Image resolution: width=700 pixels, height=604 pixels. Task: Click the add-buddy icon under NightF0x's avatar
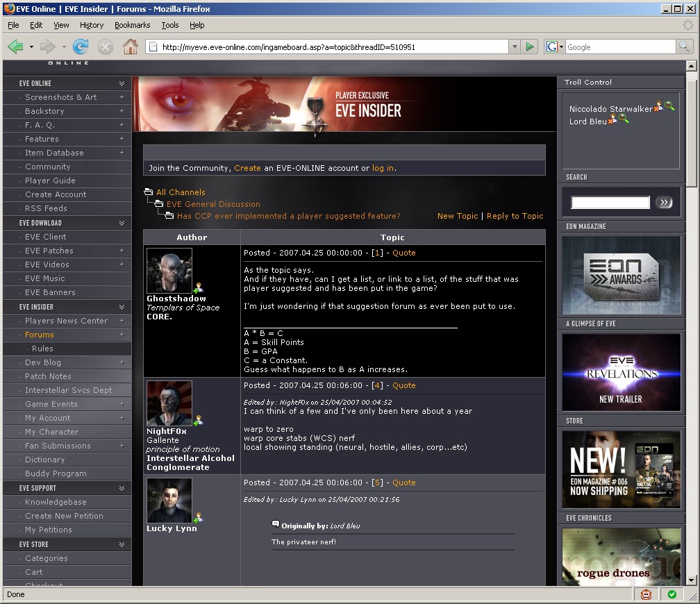pyautogui.click(x=198, y=421)
